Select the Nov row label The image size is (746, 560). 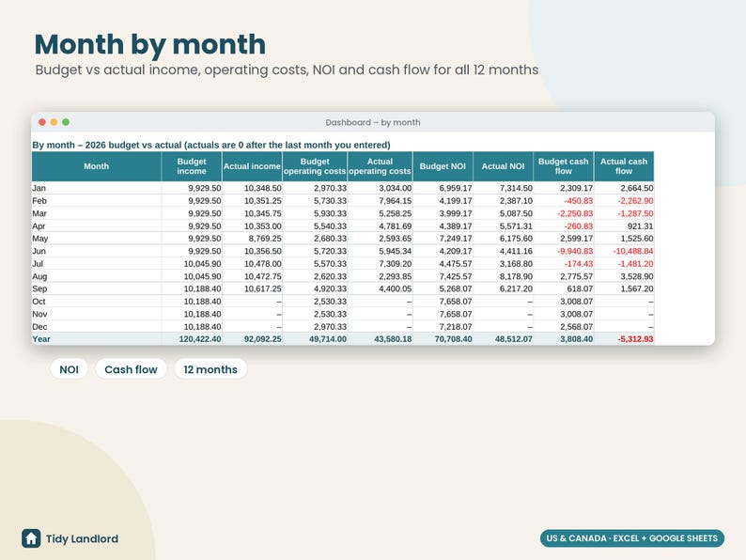pos(39,314)
